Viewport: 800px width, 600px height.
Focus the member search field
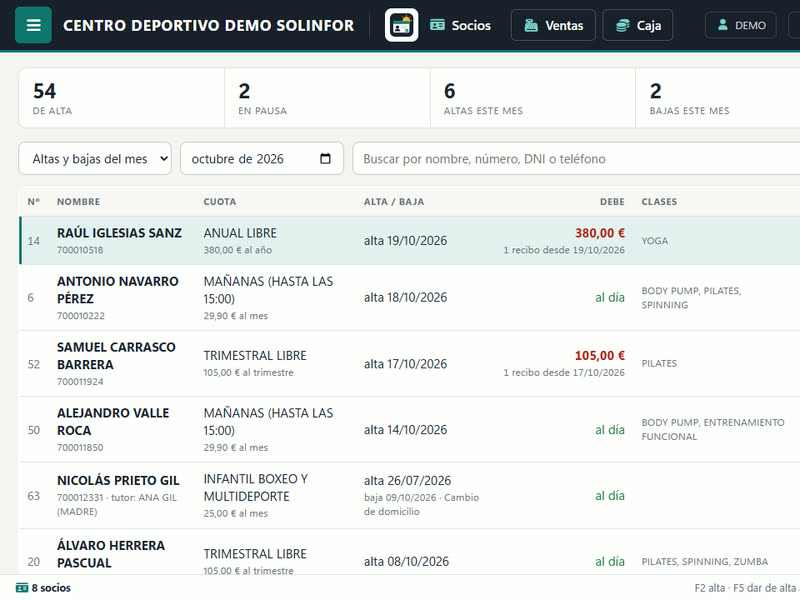(x=577, y=159)
